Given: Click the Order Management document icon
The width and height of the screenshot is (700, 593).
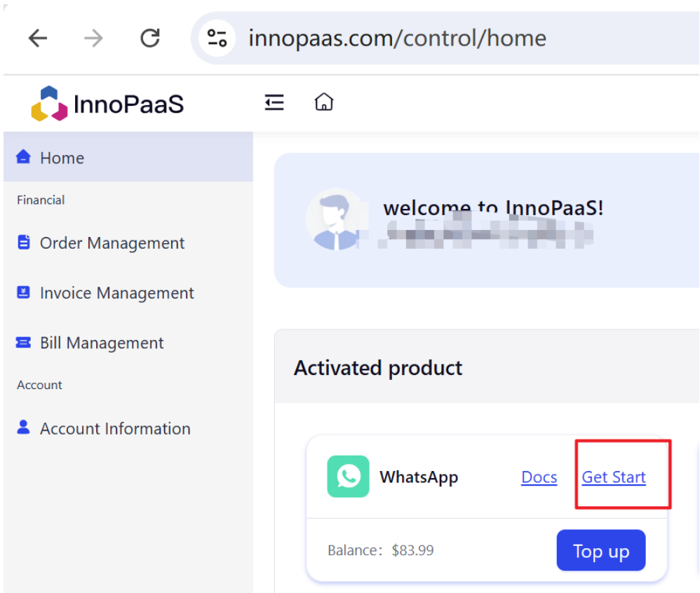Looking at the screenshot, I should 24,243.
